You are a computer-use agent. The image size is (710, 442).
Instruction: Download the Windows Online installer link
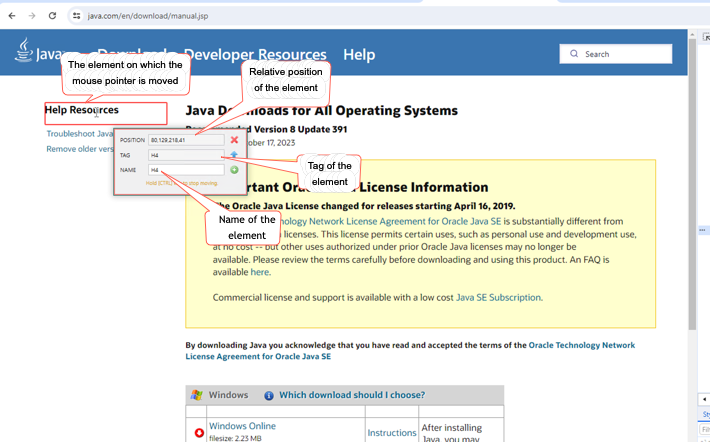[242, 426]
